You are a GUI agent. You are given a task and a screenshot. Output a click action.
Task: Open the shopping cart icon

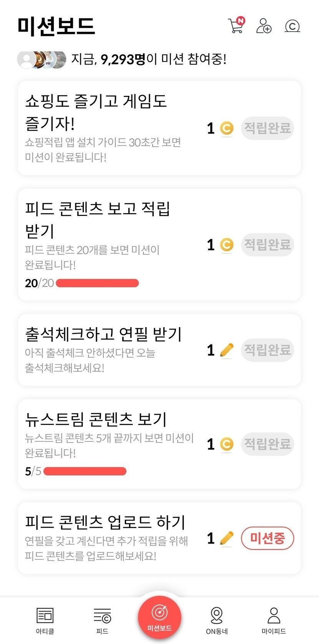(x=236, y=26)
